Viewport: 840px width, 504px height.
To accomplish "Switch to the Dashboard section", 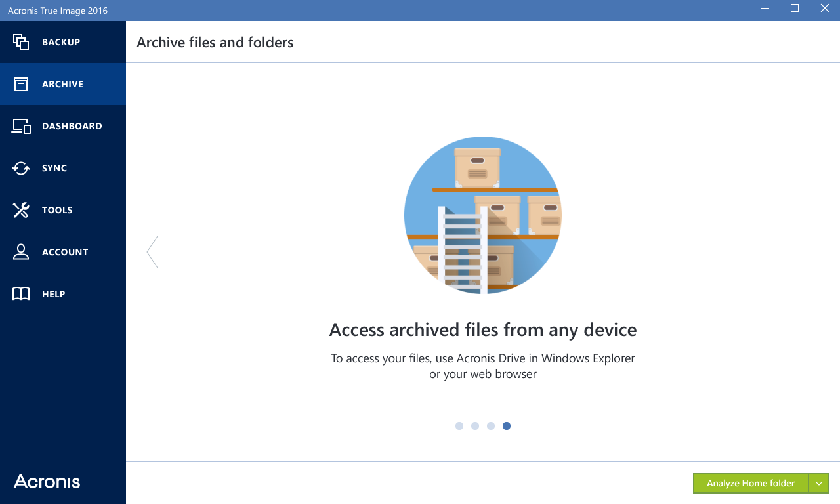I will [x=72, y=126].
